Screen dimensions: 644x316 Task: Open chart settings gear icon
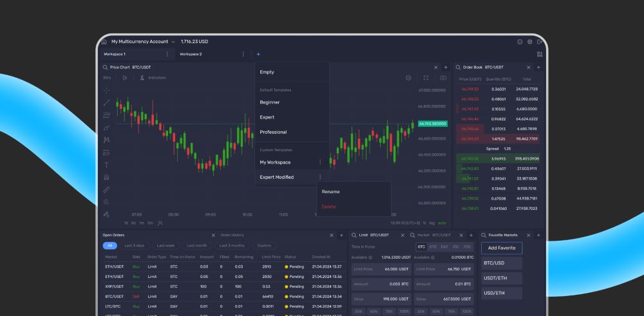408,78
